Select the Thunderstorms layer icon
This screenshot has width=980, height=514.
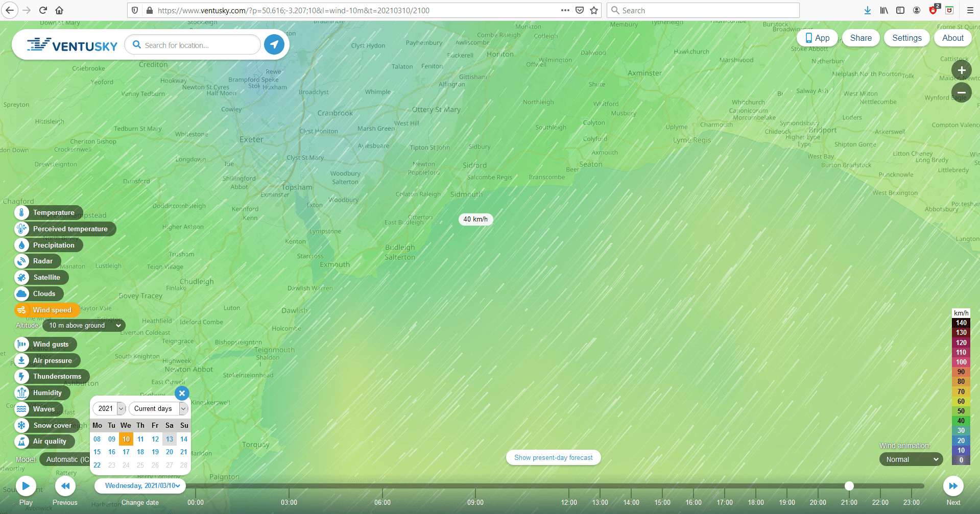[x=21, y=377]
